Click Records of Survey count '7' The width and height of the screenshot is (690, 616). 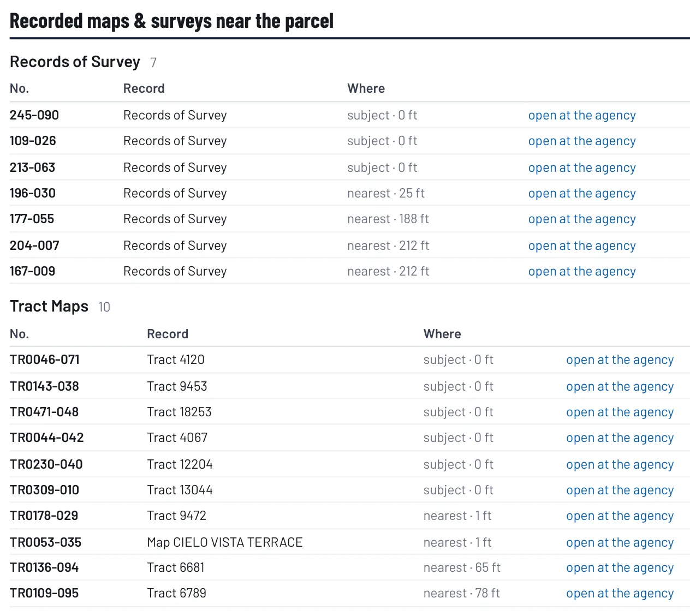pos(153,63)
